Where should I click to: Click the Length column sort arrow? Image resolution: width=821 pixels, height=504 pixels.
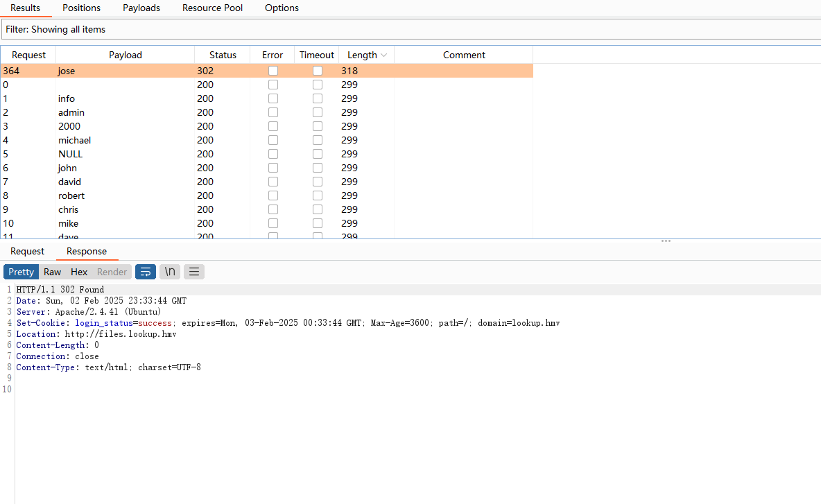(385, 55)
